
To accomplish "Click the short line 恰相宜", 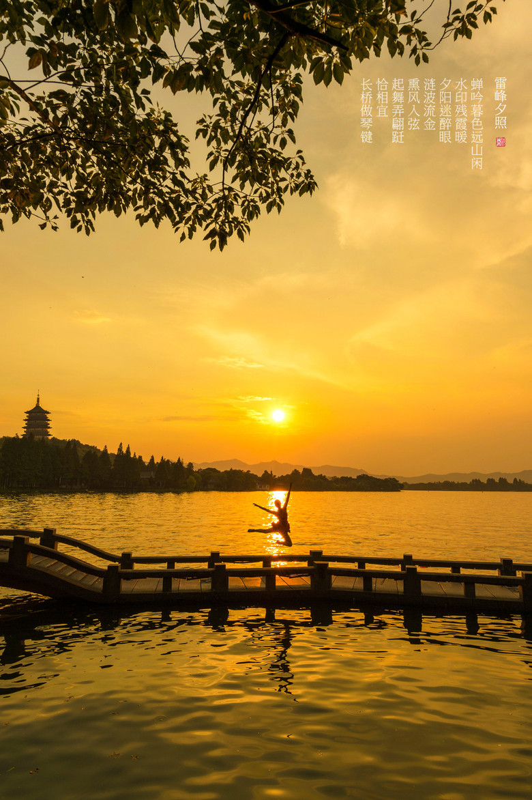I will (x=382, y=98).
